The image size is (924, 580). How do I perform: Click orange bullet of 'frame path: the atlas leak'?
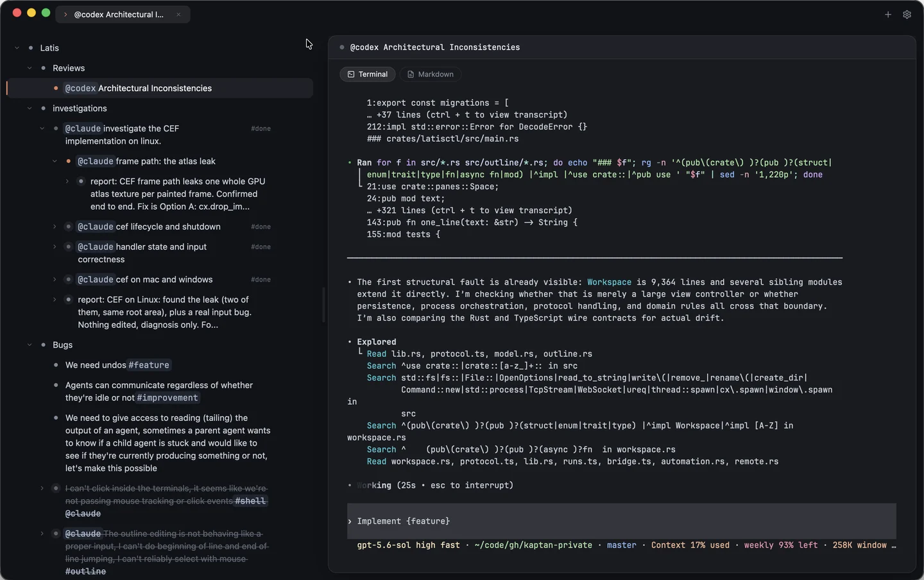[x=69, y=161]
